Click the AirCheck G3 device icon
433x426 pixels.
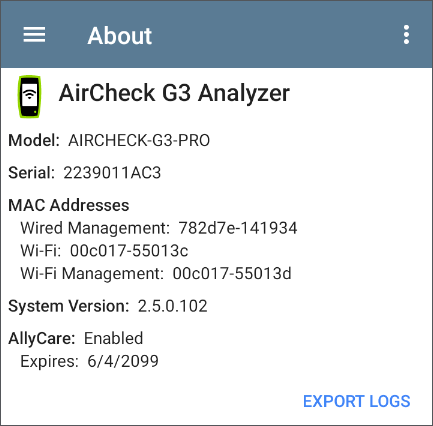pyautogui.click(x=30, y=96)
